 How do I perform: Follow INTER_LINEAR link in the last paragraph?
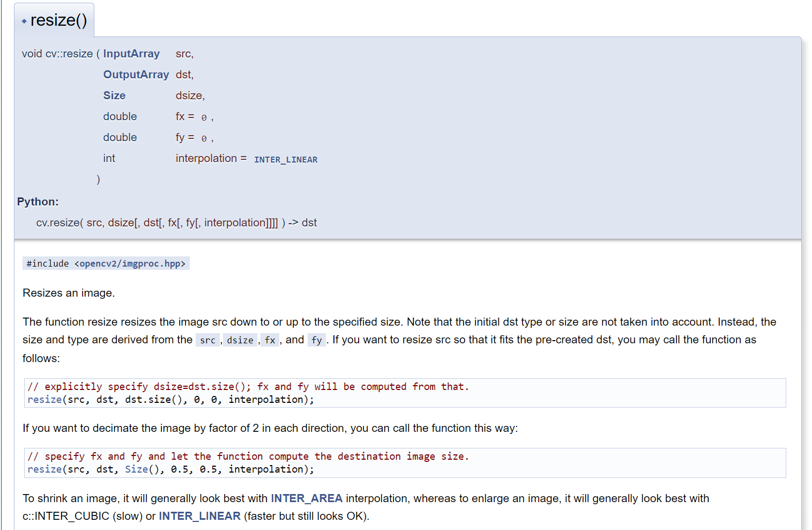coord(199,516)
